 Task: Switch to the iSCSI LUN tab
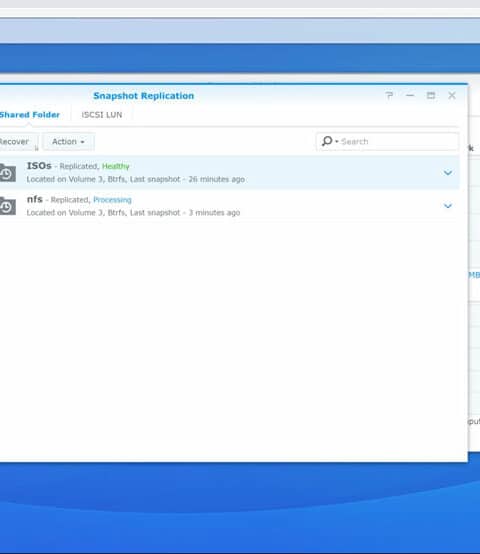pyautogui.click(x=102, y=115)
